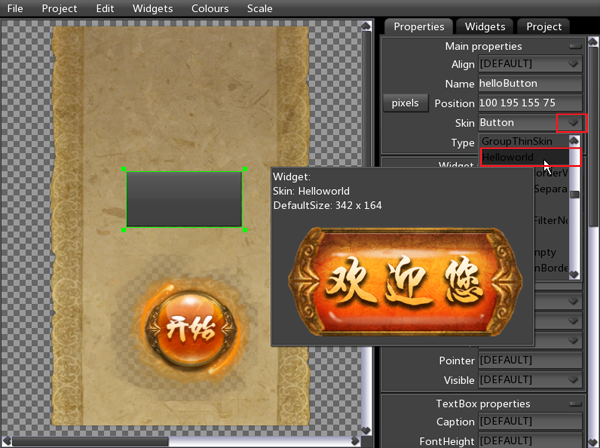The width and height of the screenshot is (600, 448).
Task: Click the top-left green resize handle
Action: (x=125, y=170)
